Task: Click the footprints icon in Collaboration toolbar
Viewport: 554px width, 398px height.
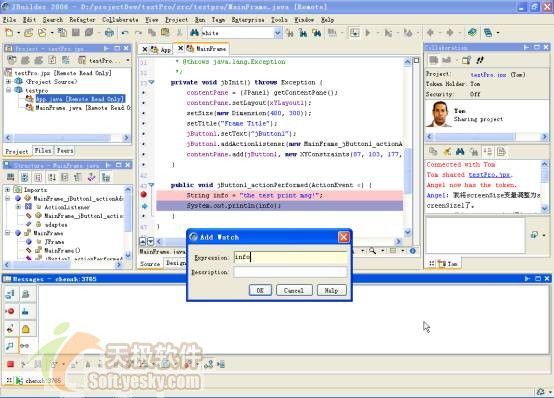Action: point(480,60)
